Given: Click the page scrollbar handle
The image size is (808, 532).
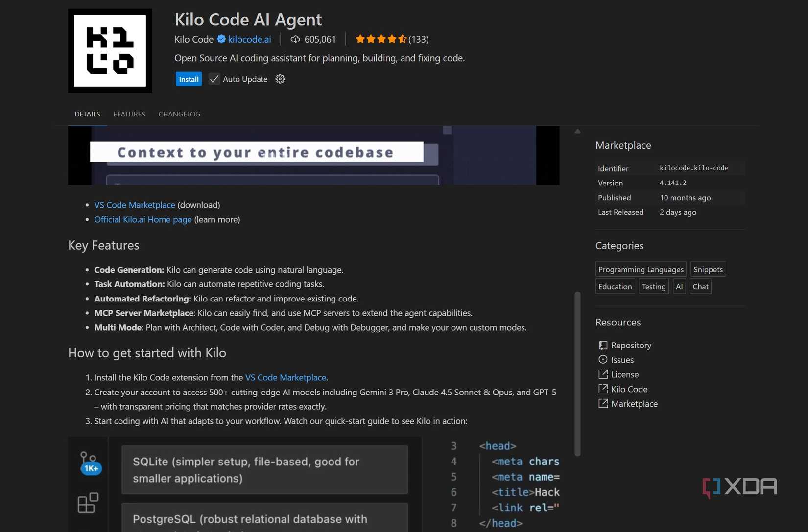Looking at the screenshot, I should 577,374.
